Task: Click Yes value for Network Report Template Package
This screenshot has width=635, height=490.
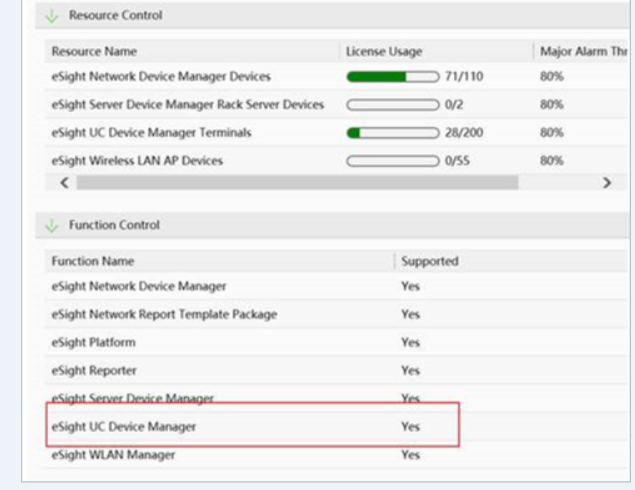Action: (410, 314)
